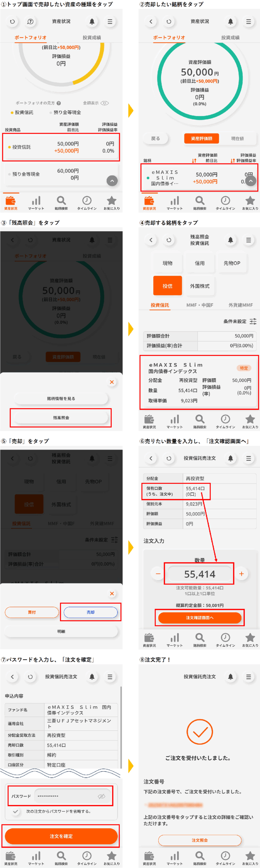Tap the 数量 input field showing 55,414

[200, 574]
